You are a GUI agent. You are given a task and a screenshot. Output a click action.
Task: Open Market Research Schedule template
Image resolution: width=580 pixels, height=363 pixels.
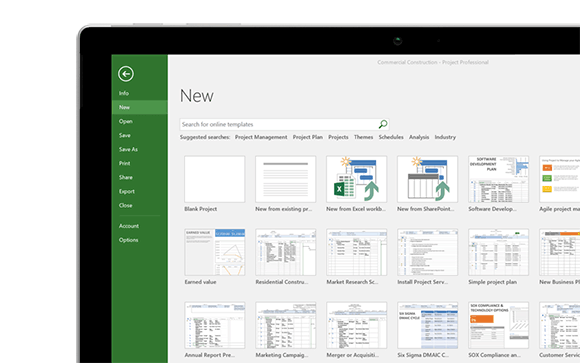357,252
